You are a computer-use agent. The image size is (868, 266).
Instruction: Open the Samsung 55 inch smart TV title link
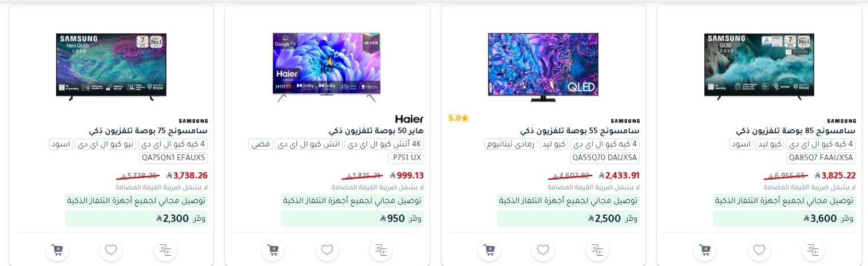pos(579,131)
